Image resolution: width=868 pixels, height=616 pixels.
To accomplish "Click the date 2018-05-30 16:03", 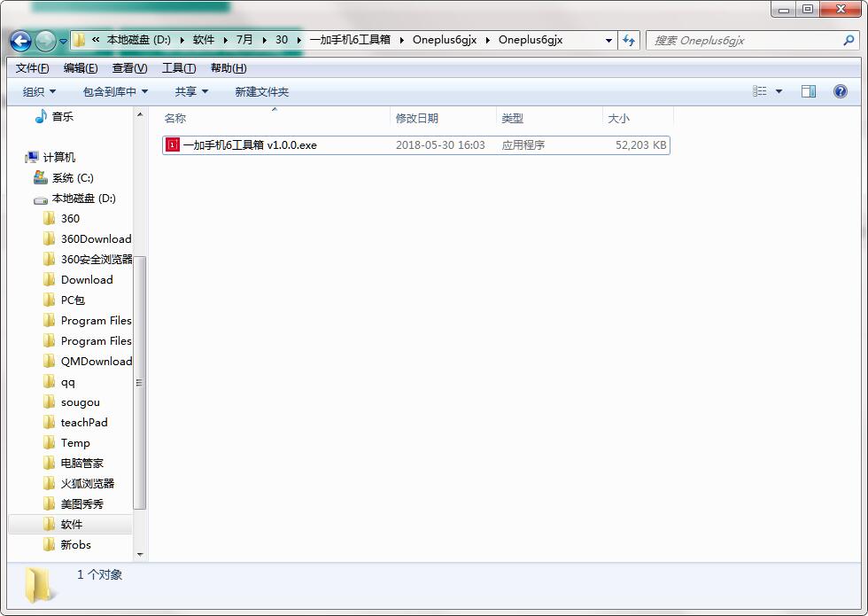I will pyautogui.click(x=440, y=145).
